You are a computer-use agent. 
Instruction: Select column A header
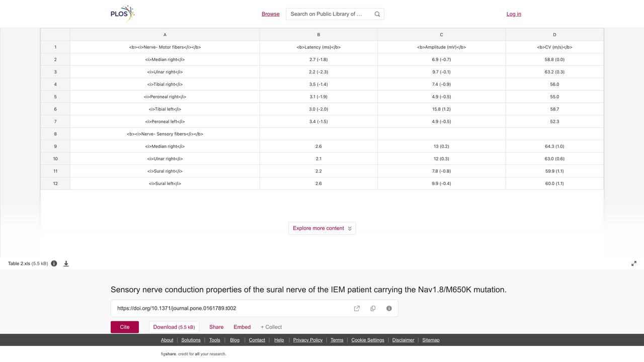[165, 35]
